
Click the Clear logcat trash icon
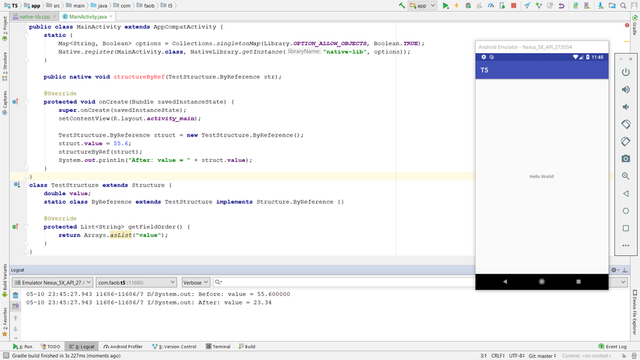16,295
